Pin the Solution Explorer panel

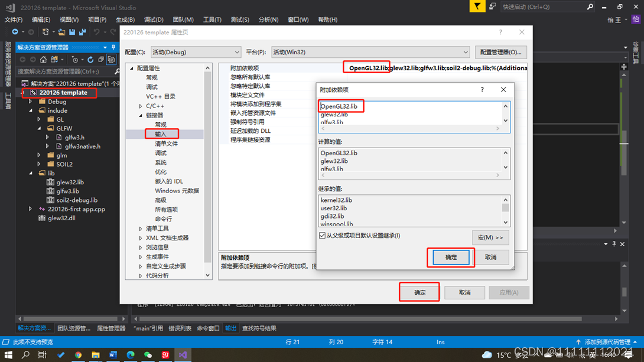tap(113, 47)
